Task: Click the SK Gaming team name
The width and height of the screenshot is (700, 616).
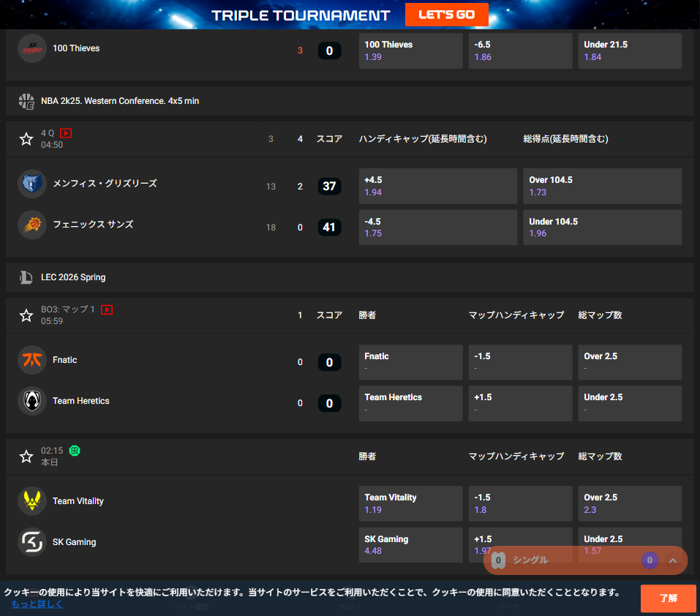Action: [74, 542]
